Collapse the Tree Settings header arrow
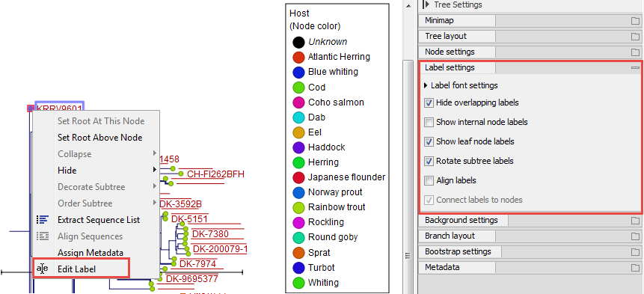The width and height of the screenshot is (644, 294). pos(426,4)
